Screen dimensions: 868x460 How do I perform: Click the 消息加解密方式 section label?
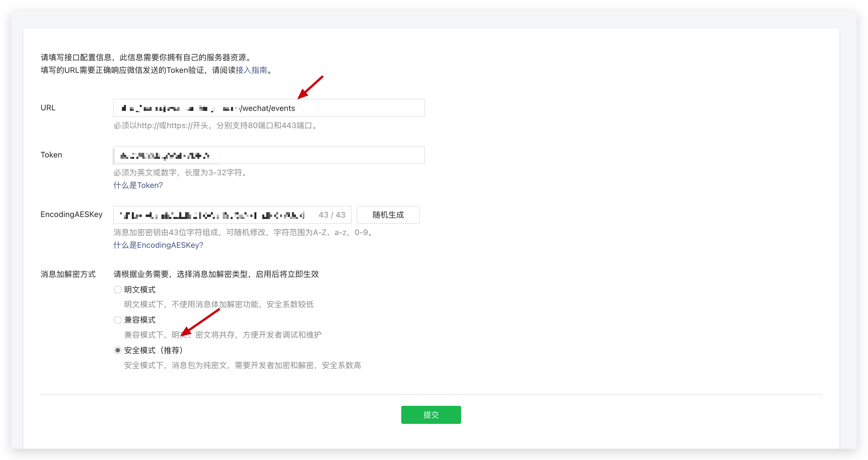[x=68, y=274]
